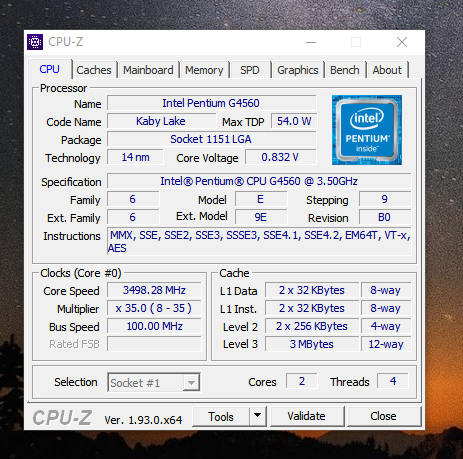
Task: Click the empty Rated FSB field
Action: (154, 344)
